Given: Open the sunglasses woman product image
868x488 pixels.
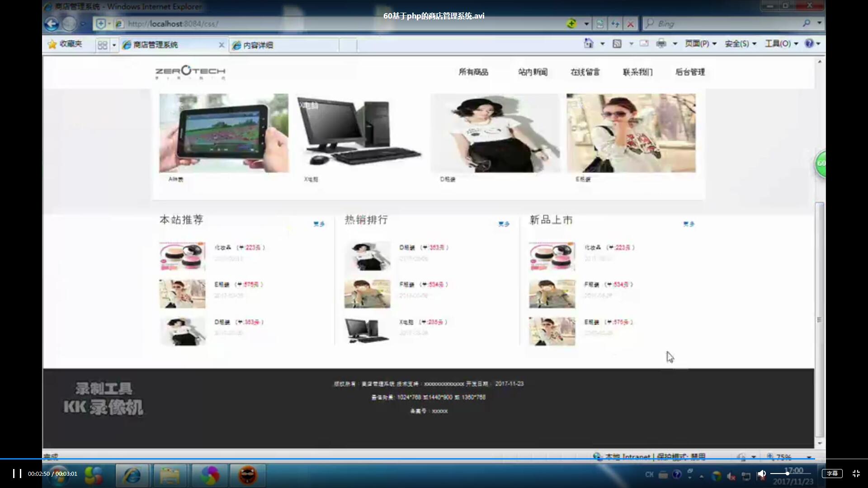Looking at the screenshot, I should [x=631, y=133].
